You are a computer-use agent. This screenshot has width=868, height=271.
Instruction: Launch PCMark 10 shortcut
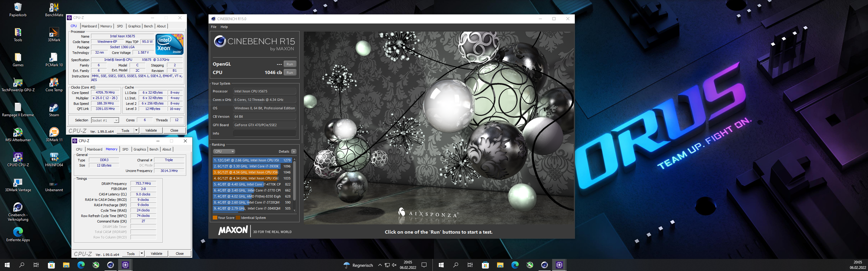pyautogui.click(x=54, y=60)
